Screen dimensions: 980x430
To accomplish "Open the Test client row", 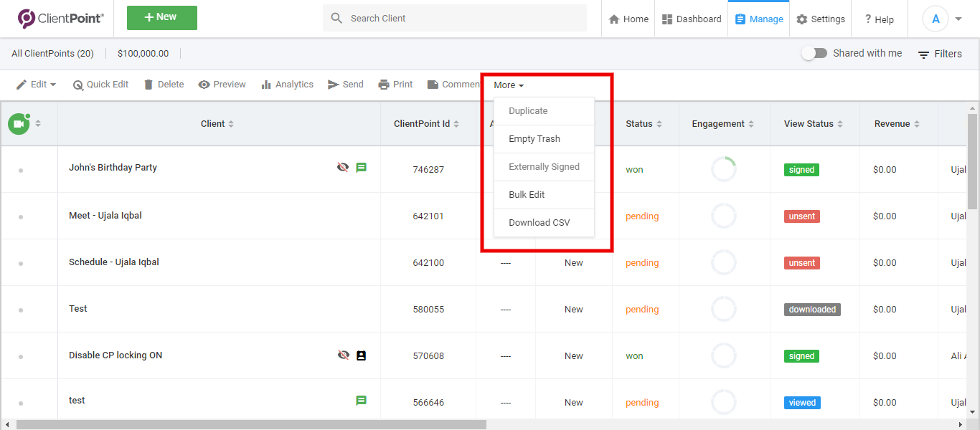I will pos(78,309).
